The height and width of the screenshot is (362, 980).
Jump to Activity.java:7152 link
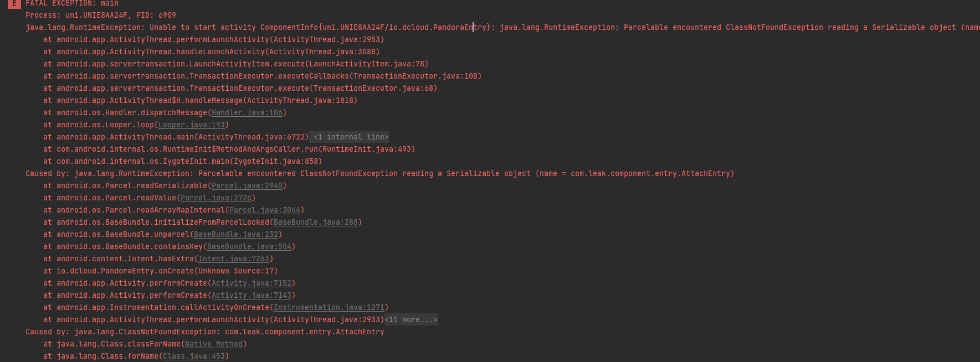(x=251, y=283)
